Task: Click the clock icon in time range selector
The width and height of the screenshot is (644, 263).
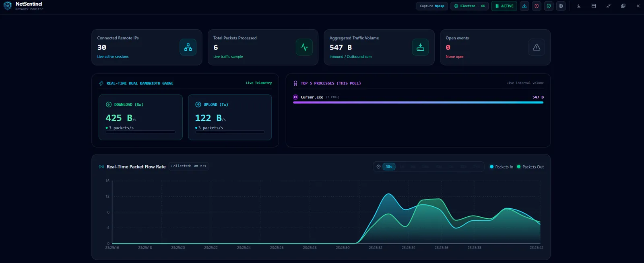Action: coord(378,166)
